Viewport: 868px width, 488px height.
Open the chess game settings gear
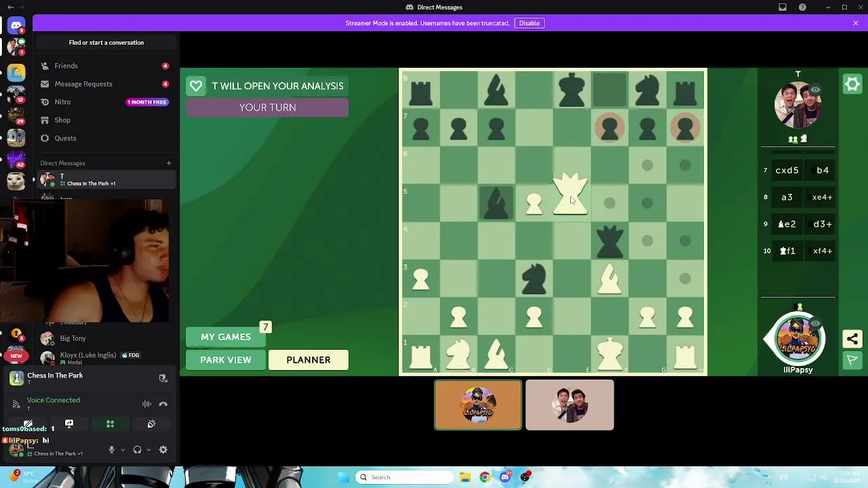tap(852, 84)
